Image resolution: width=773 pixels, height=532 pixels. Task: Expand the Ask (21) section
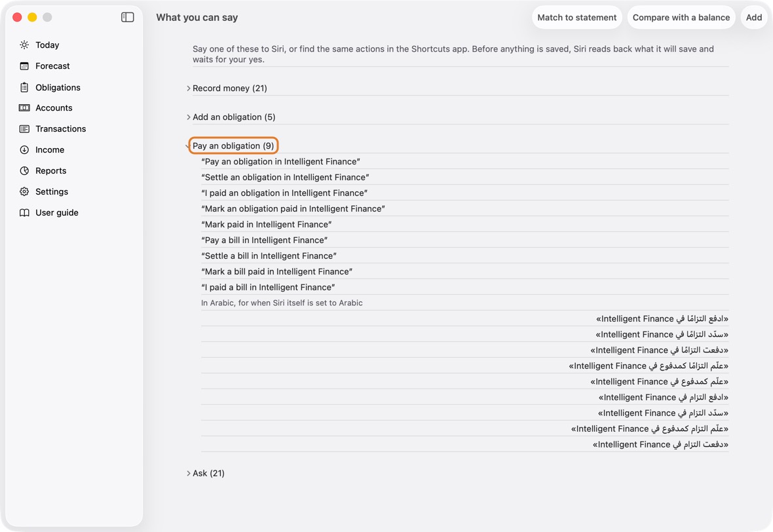coord(188,473)
